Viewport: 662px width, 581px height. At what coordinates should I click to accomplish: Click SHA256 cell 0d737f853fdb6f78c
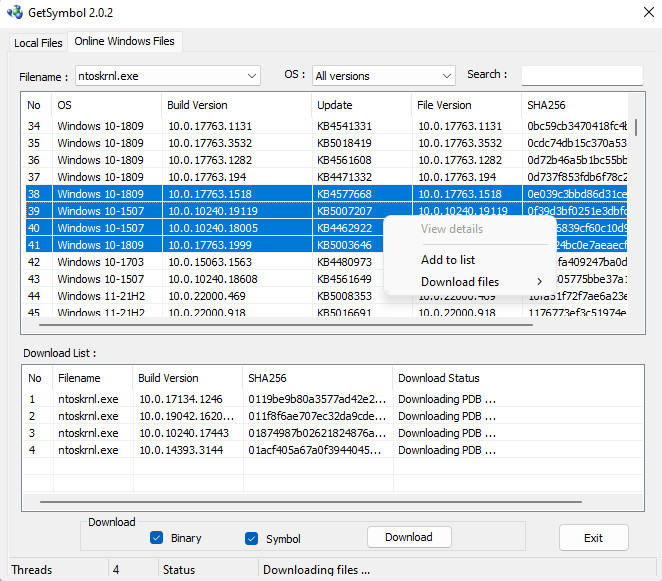pos(577,177)
